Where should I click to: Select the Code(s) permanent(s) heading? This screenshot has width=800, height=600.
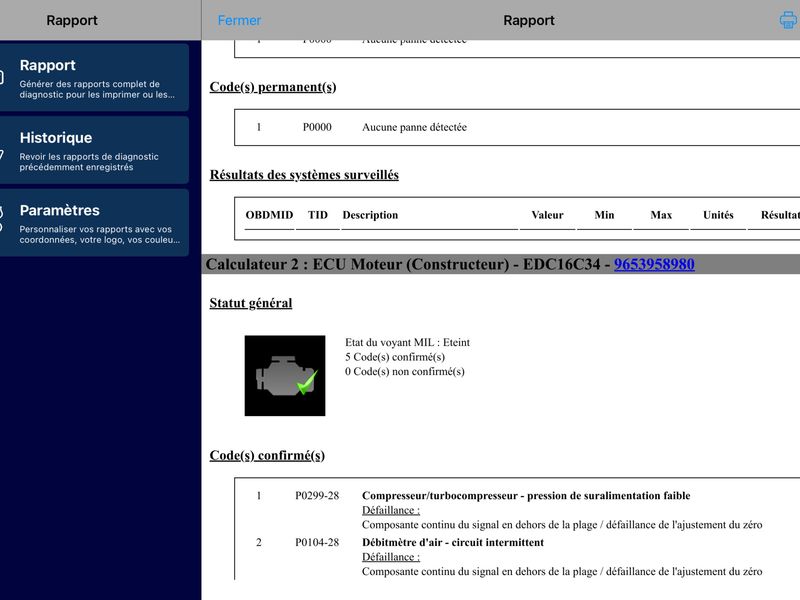(272, 87)
